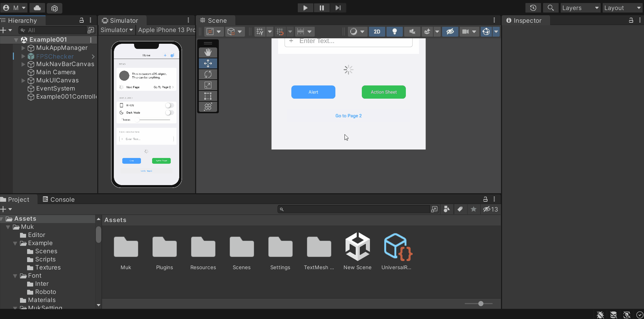Open account M dropdown
644x319 pixels.
(14, 8)
